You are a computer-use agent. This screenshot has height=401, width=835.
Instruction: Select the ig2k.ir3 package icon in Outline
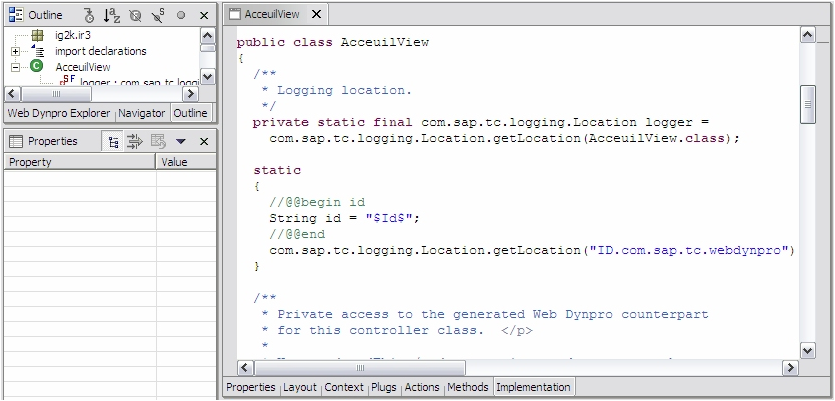[37, 35]
